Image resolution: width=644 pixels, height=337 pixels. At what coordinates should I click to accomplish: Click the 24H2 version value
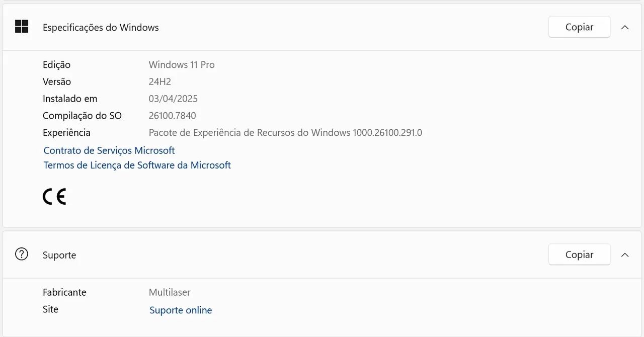pyautogui.click(x=160, y=81)
